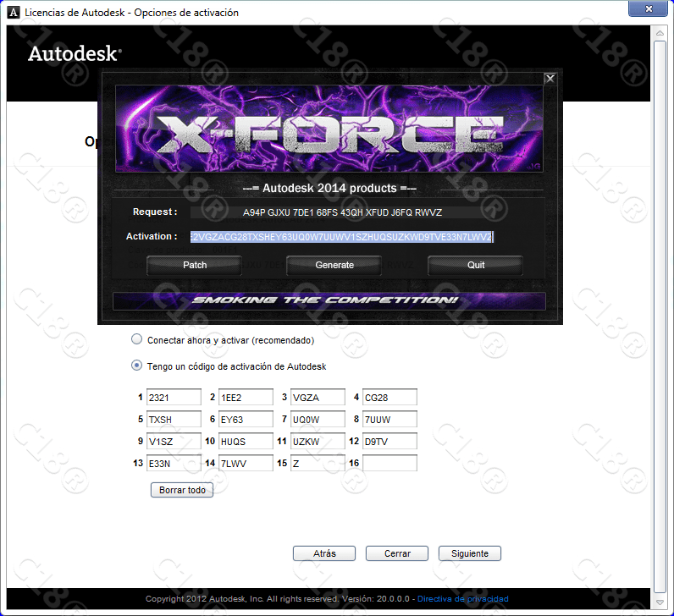
Task: Click the vertical scrollbar thumb
Action: [x=660, y=317]
